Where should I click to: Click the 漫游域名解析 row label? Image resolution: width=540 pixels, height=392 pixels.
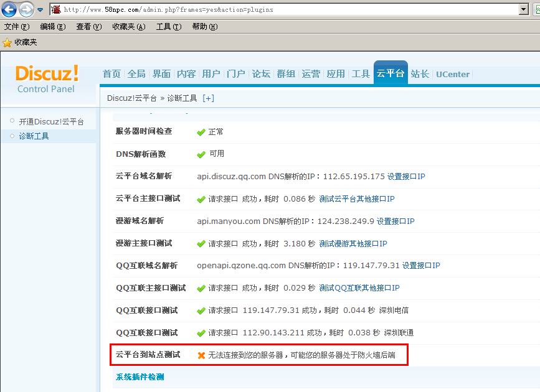pyautogui.click(x=140, y=221)
